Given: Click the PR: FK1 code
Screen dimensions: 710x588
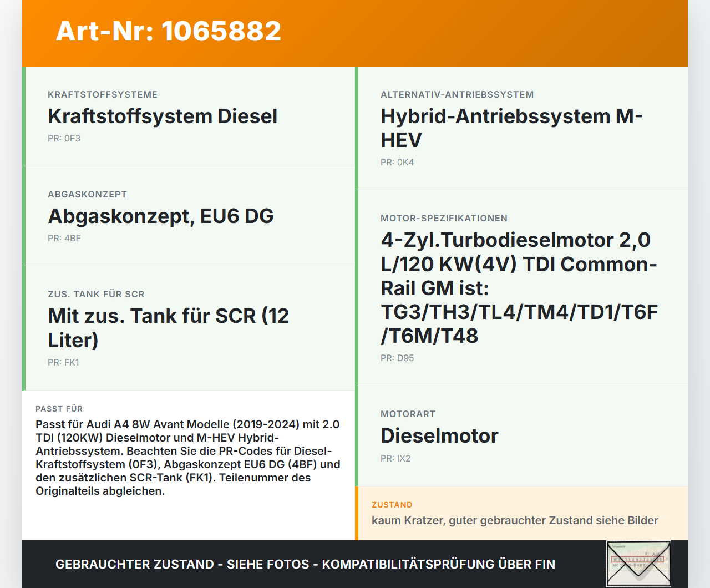Looking at the screenshot, I should (64, 362).
